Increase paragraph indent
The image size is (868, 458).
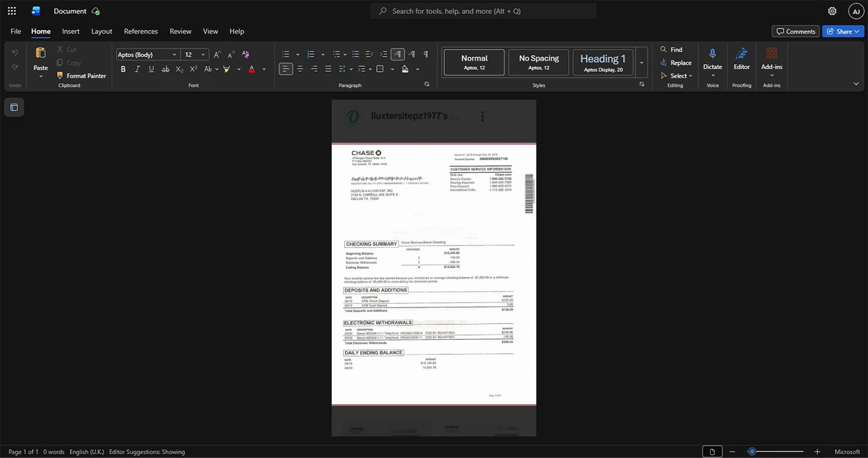384,55
